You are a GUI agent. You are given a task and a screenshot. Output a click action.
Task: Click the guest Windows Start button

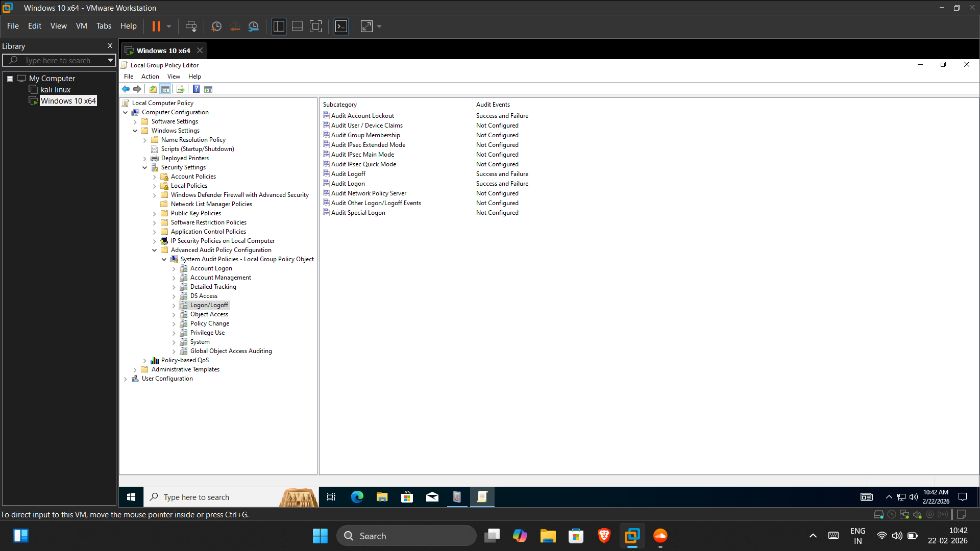(131, 497)
